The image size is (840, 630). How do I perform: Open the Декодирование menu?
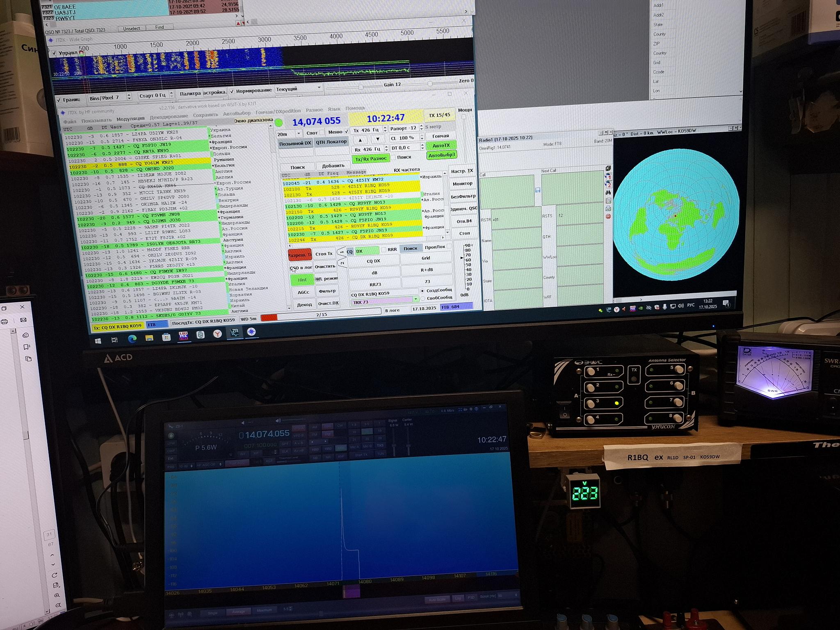[169, 116]
